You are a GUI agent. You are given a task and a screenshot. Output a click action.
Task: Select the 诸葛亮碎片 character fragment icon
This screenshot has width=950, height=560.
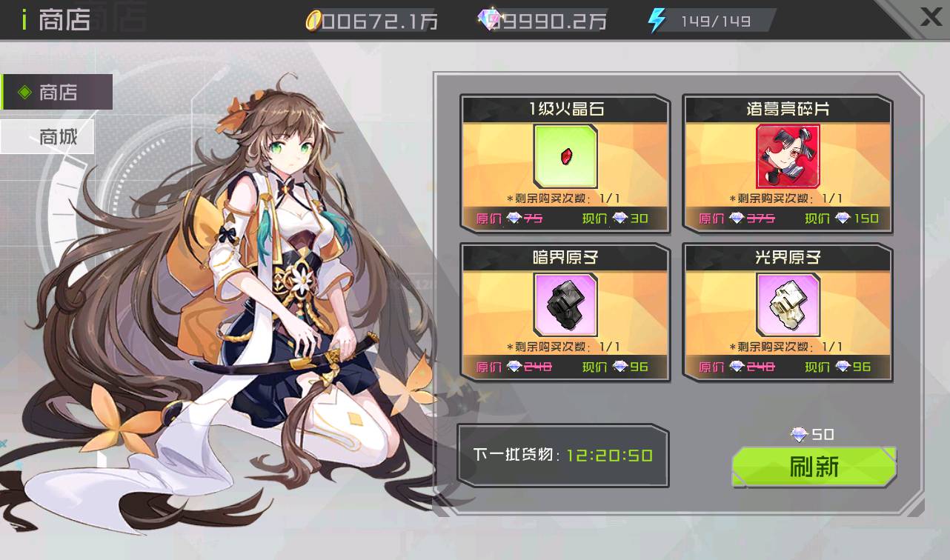788,156
